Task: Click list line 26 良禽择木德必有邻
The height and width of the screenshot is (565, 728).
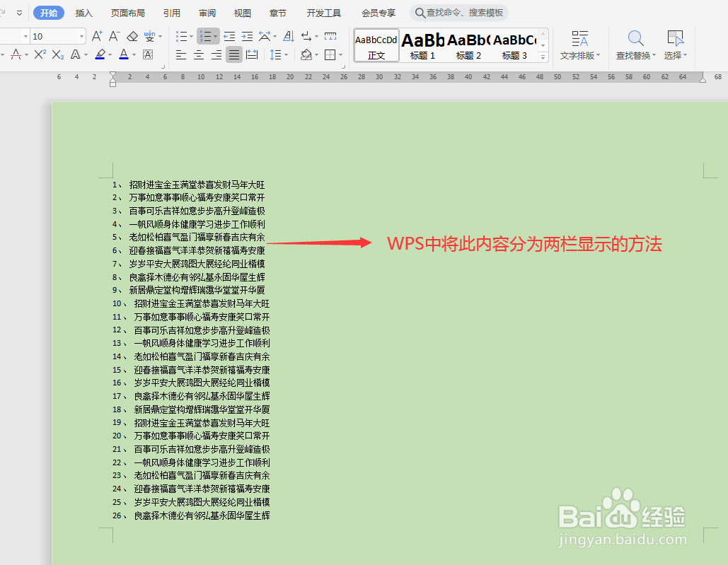Action: pyautogui.click(x=191, y=516)
